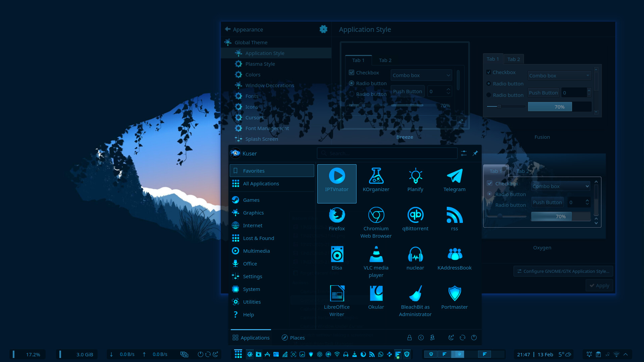Toggle Checkbox in Breeze preview

(352, 72)
